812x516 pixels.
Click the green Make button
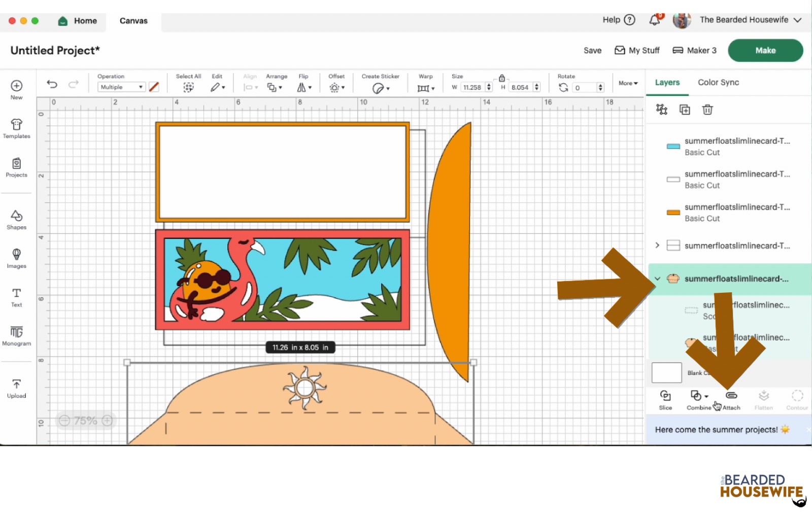(765, 50)
